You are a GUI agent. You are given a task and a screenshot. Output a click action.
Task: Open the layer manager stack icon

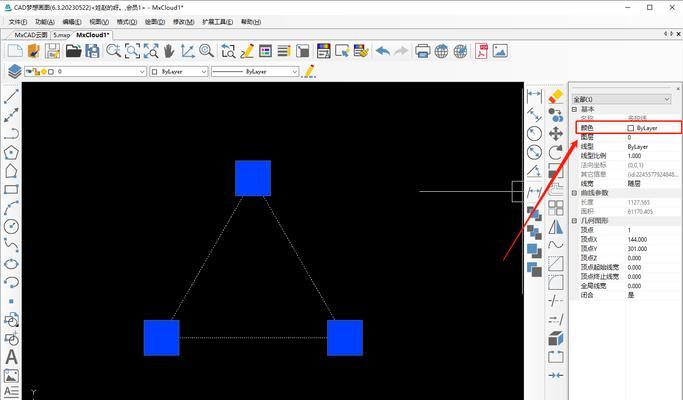point(14,71)
